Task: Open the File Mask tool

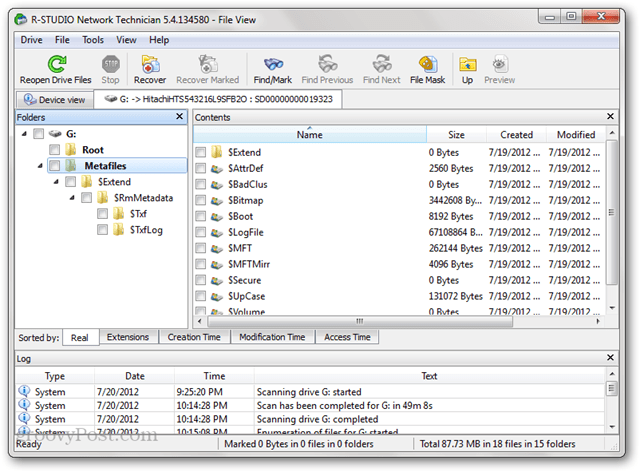Action: (428, 64)
